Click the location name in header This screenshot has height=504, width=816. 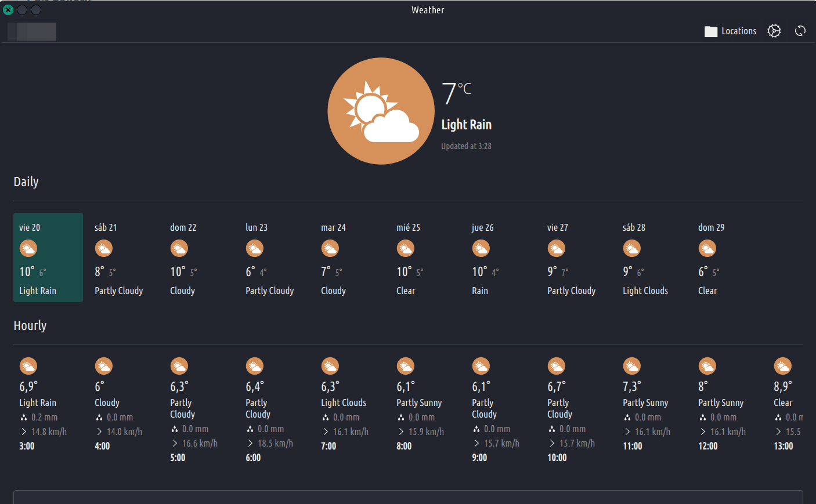32,31
